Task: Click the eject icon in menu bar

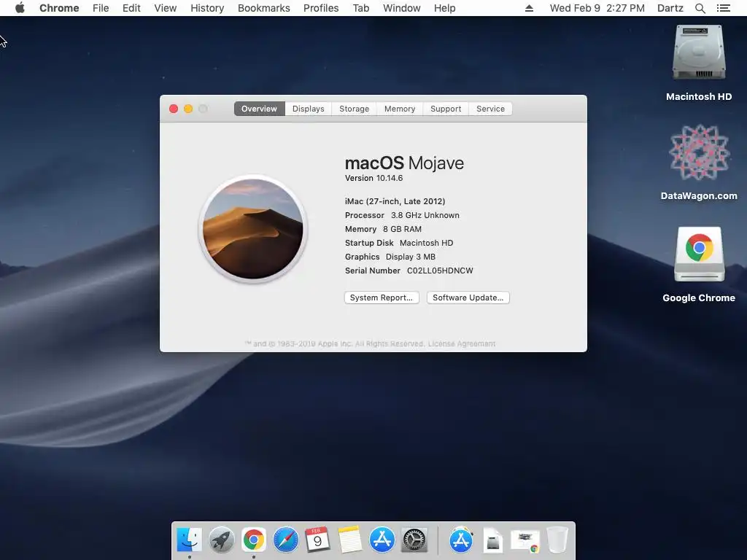Action: point(529,8)
